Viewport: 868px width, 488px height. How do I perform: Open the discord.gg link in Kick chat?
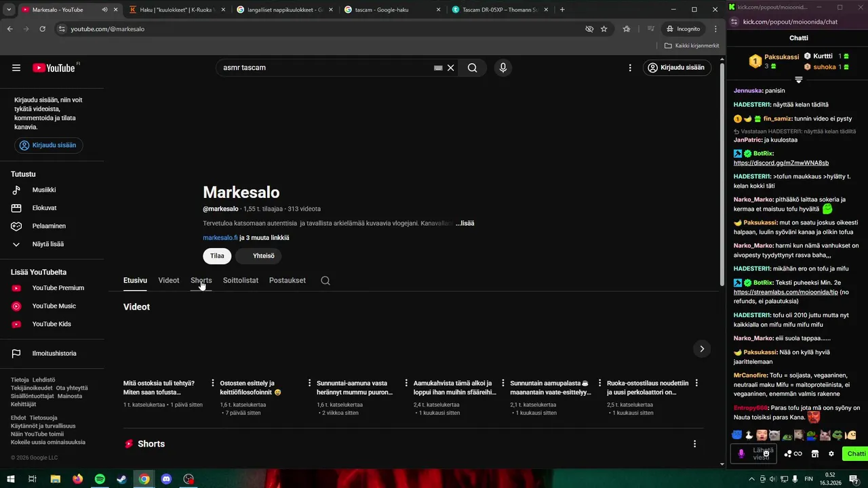(781, 163)
